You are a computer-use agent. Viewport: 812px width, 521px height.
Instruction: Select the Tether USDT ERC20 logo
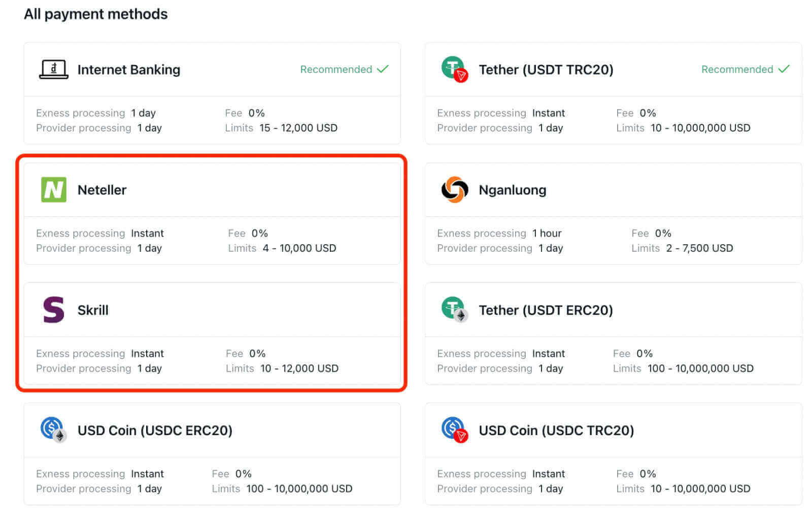pos(454,310)
